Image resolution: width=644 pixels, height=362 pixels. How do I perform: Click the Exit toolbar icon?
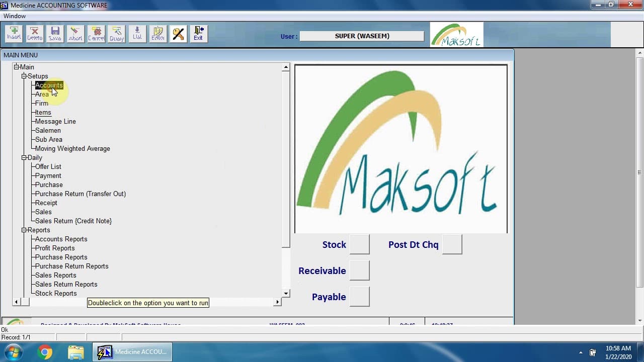point(199,34)
